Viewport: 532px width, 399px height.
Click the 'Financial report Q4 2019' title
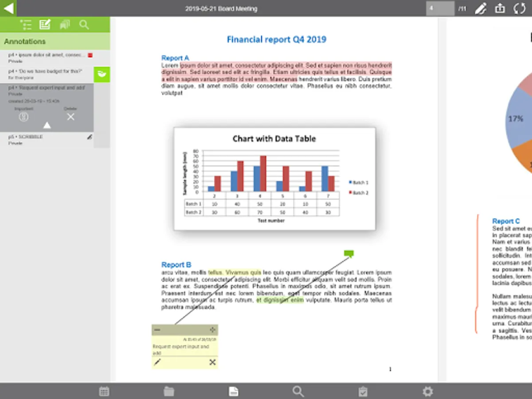pyautogui.click(x=277, y=39)
